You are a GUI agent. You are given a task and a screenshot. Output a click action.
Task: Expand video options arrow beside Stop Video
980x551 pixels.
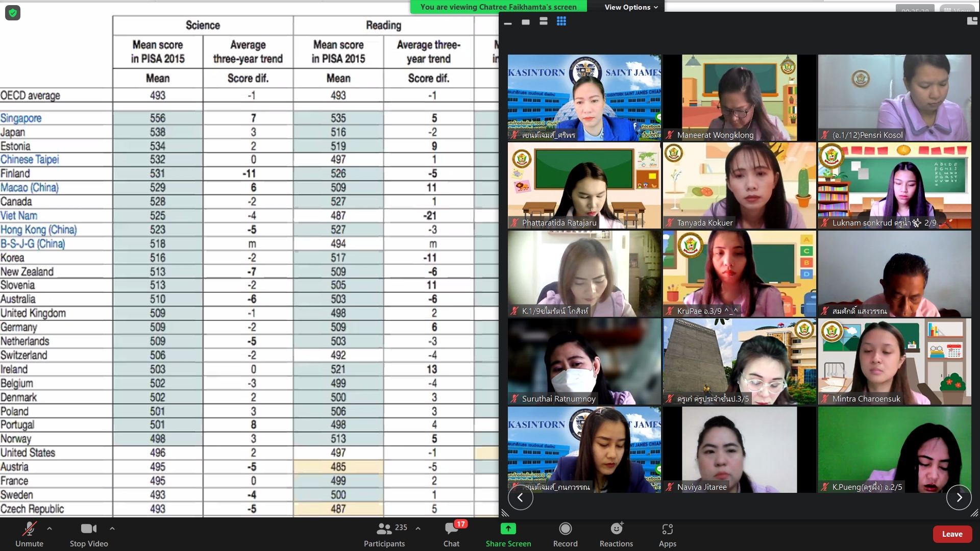tap(112, 529)
